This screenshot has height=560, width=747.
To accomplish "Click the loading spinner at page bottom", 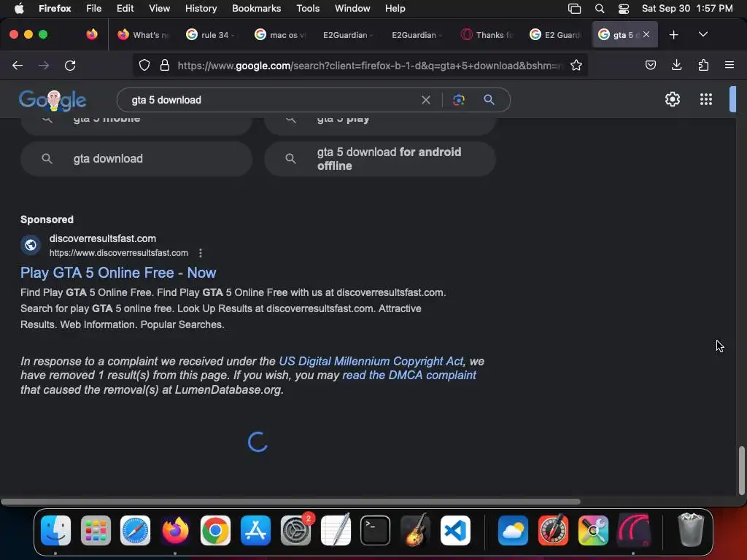I will pos(258,442).
